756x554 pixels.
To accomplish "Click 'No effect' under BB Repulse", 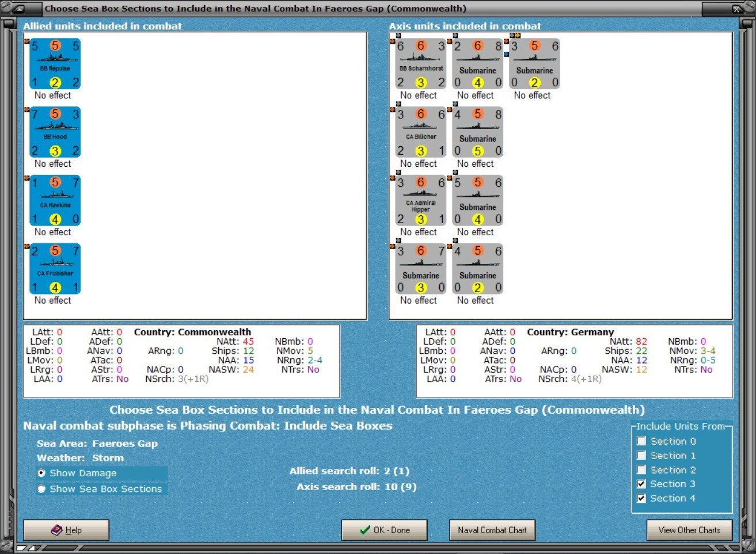I will click(x=53, y=95).
